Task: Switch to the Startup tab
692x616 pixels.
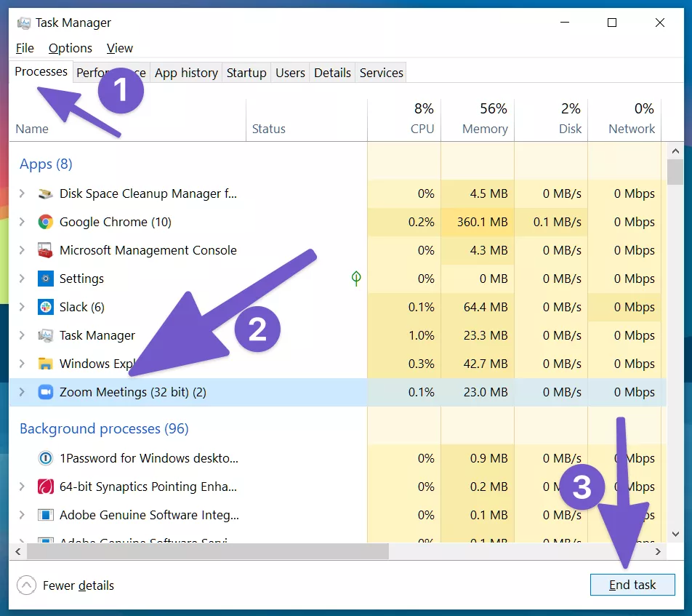Action: coord(246,73)
